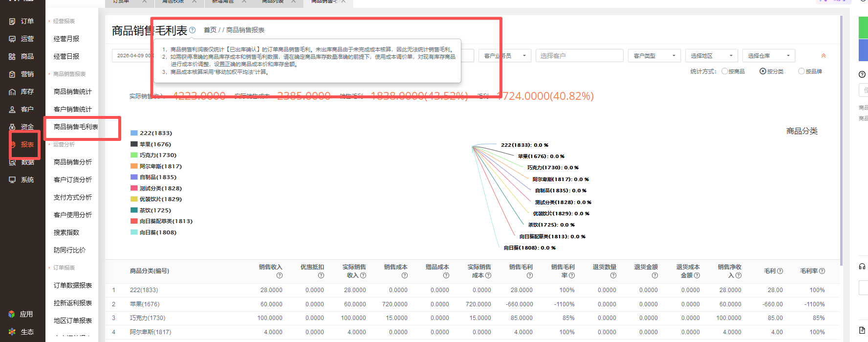The image size is (868, 342).
Task: Open the 应用 entry in the dark sidebar
Action: [21, 314]
